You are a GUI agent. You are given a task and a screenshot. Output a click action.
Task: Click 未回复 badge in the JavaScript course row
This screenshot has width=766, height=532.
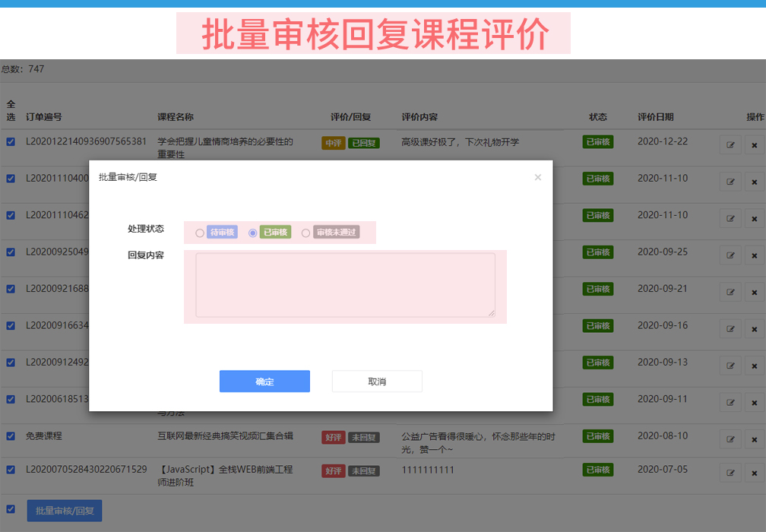pos(364,471)
